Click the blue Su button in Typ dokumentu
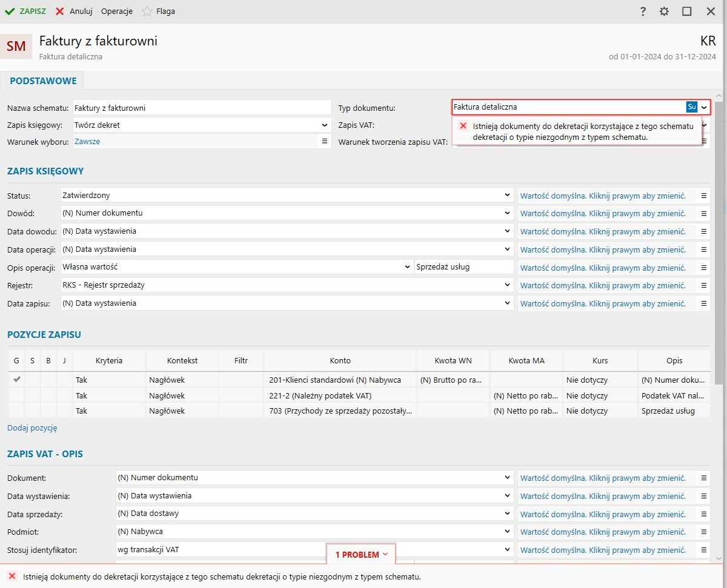 [691, 107]
